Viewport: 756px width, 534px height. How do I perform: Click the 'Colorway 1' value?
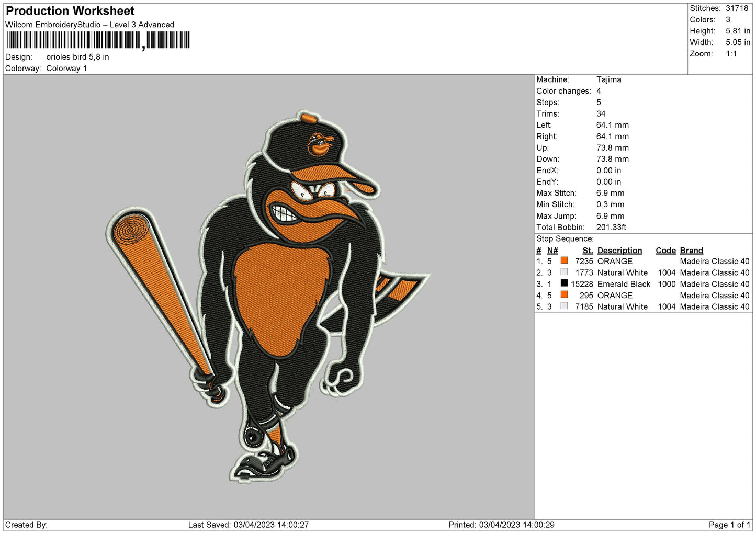pos(66,69)
